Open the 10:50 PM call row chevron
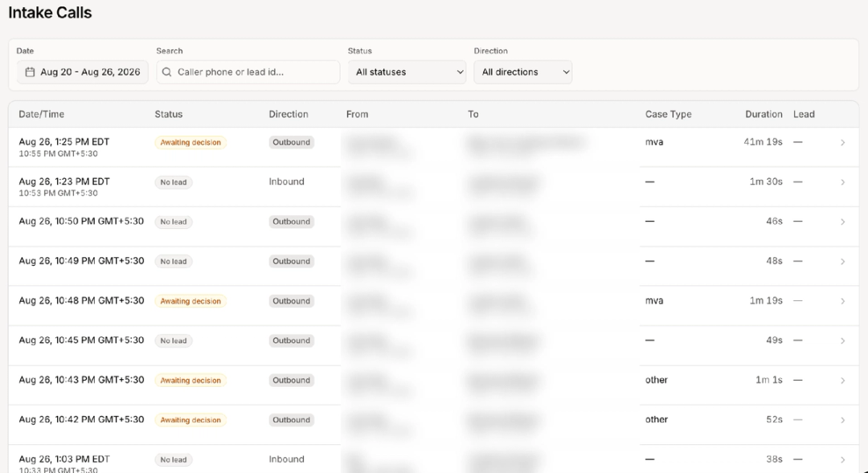The image size is (868, 473). point(842,222)
